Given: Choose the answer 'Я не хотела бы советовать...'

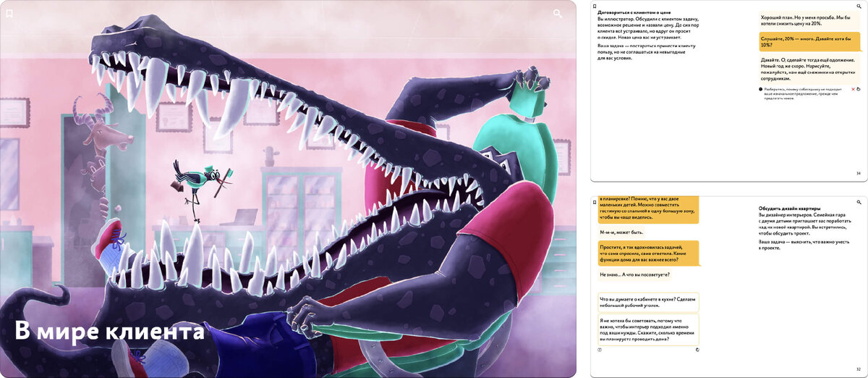Looking at the screenshot, I should tap(648, 329).
